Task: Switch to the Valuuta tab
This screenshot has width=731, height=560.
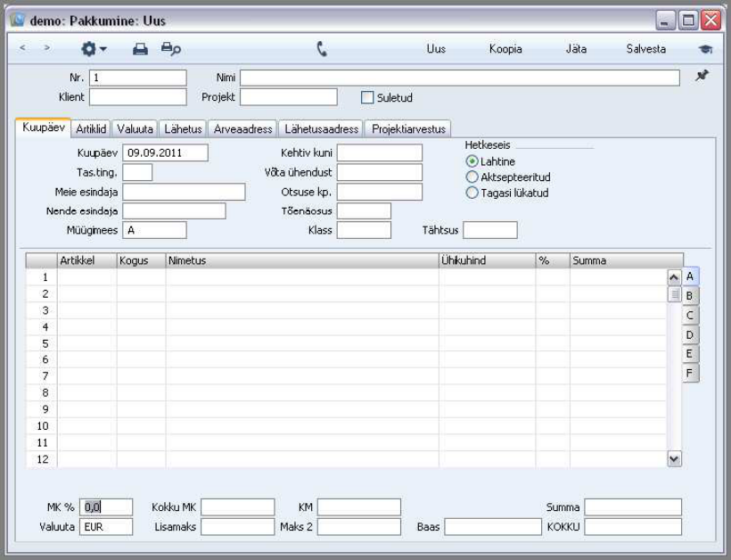Action: 136,129
